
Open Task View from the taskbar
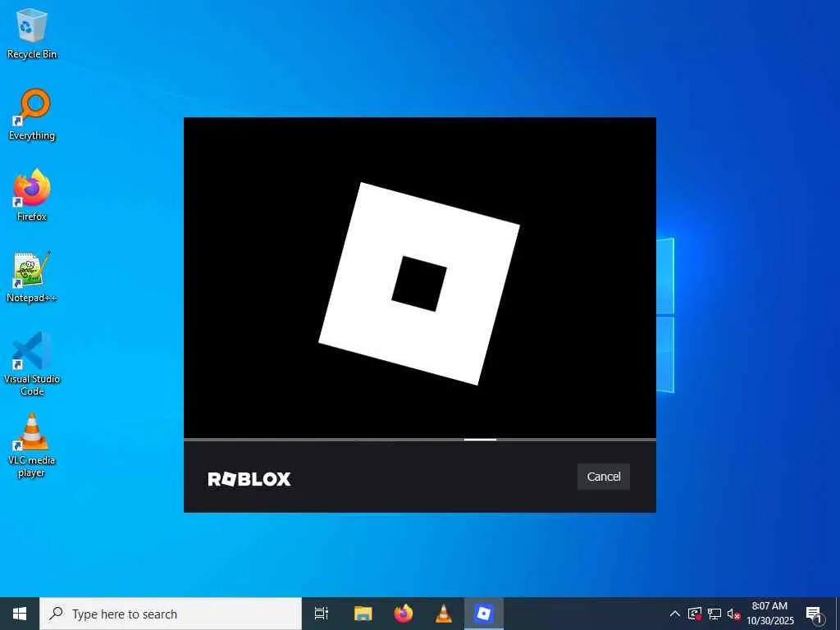point(322,614)
